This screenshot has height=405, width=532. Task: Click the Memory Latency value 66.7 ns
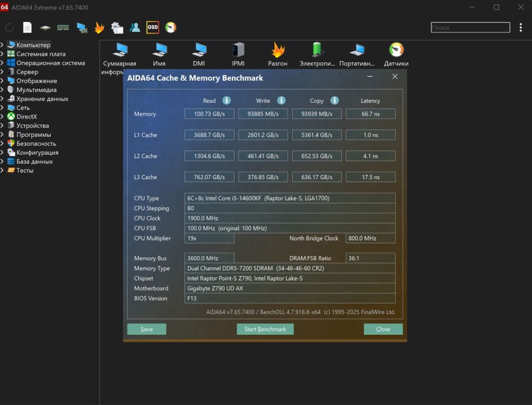pos(370,114)
